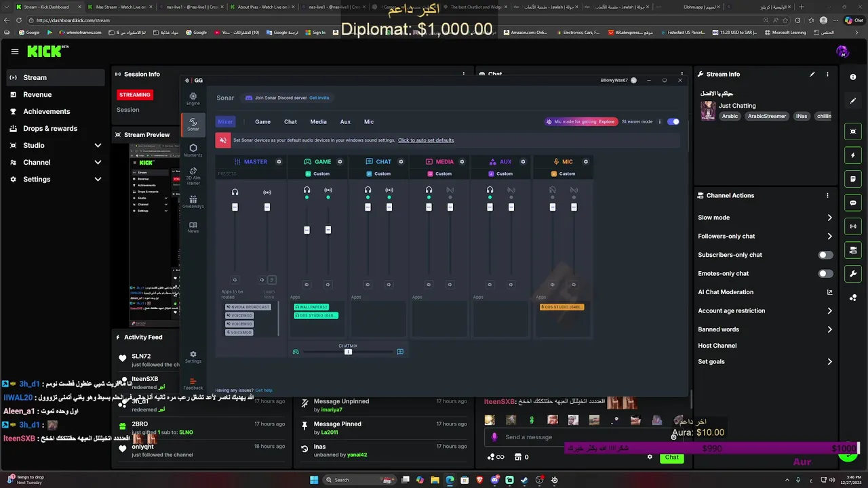Open News in the GG sidebar
The image size is (868, 488).
pos(193,227)
